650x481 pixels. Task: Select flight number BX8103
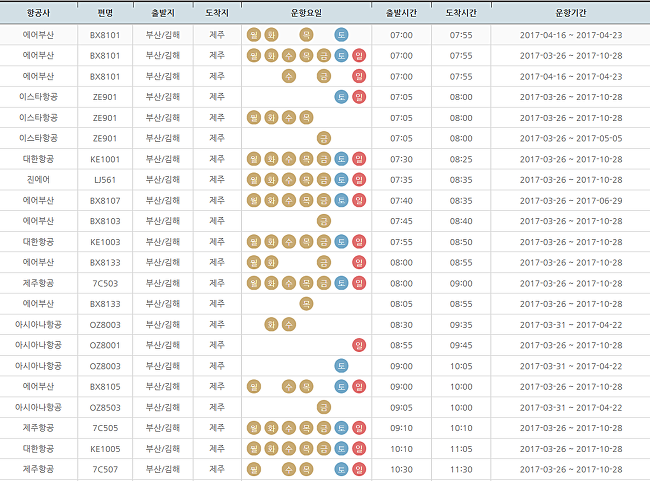click(105, 221)
